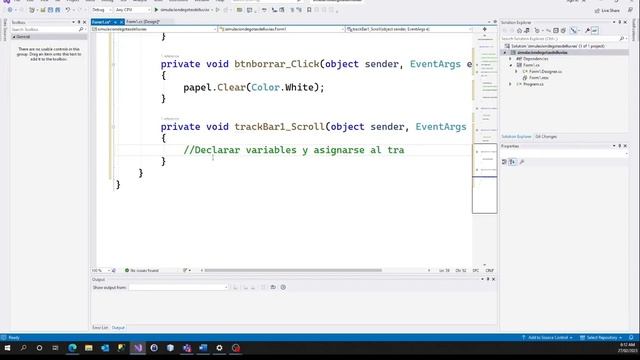640x360 pixels.
Task: Click the papel.Clear(Color.White) code line
Action: (x=253, y=87)
